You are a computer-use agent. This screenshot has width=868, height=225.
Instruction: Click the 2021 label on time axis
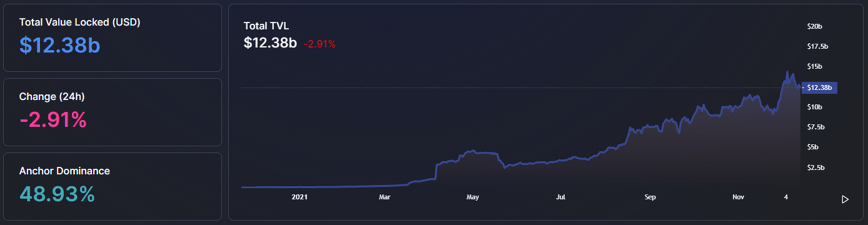click(300, 197)
